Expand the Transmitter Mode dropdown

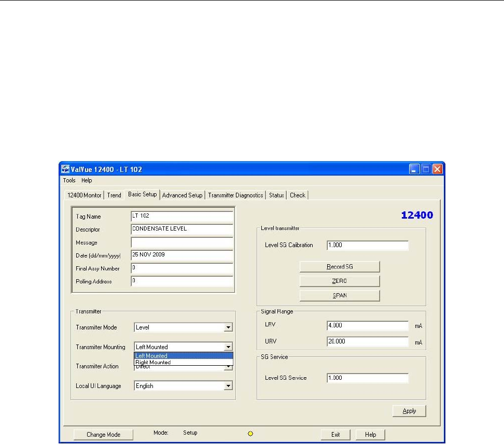point(228,327)
